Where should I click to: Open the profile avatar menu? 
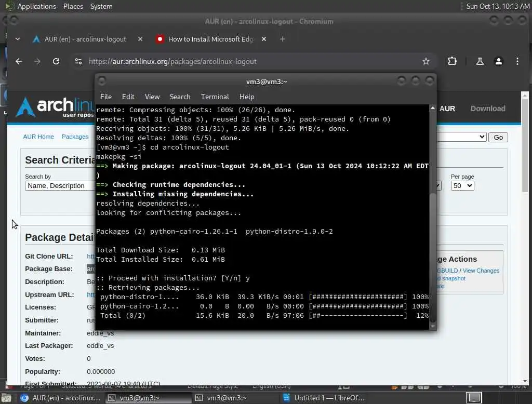(498, 61)
